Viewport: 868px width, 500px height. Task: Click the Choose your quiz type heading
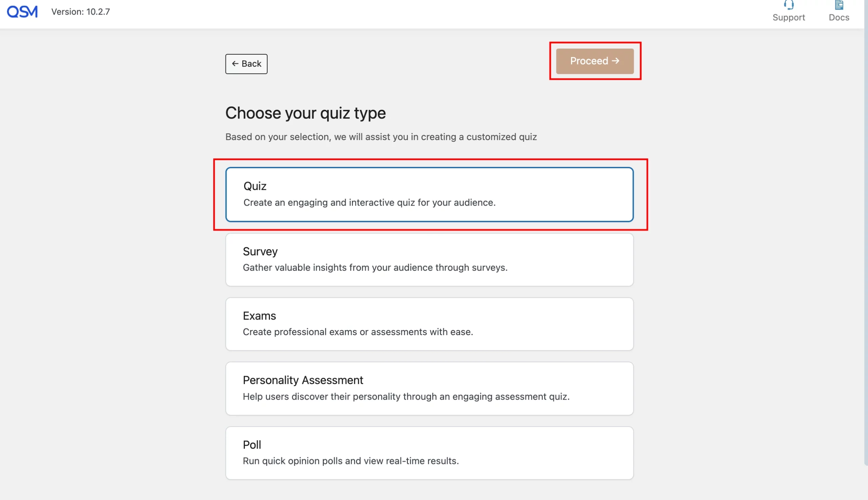(x=305, y=113)
